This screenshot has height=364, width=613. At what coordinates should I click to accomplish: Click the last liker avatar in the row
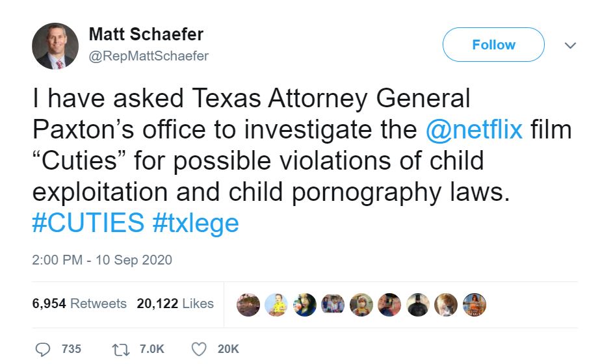tap(475, 304)
